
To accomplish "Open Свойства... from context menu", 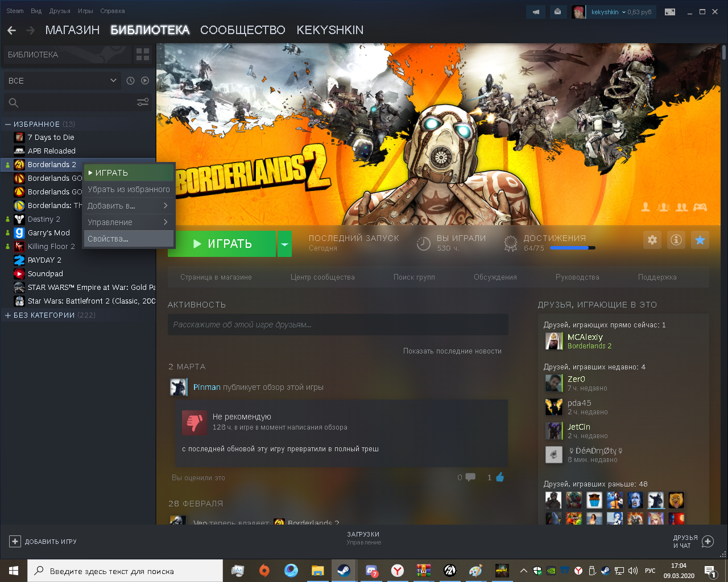I will [129, 239].
